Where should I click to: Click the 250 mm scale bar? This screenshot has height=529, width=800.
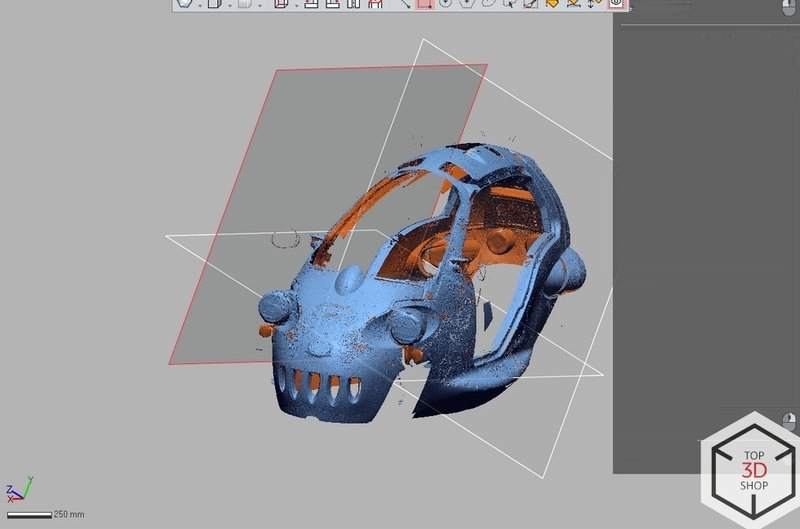(36, 514)
